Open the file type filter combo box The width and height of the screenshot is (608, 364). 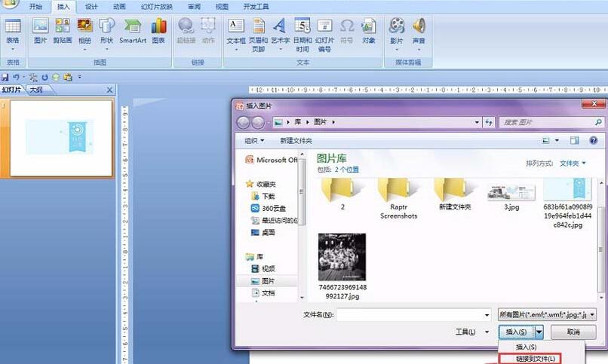click(547, 314)
